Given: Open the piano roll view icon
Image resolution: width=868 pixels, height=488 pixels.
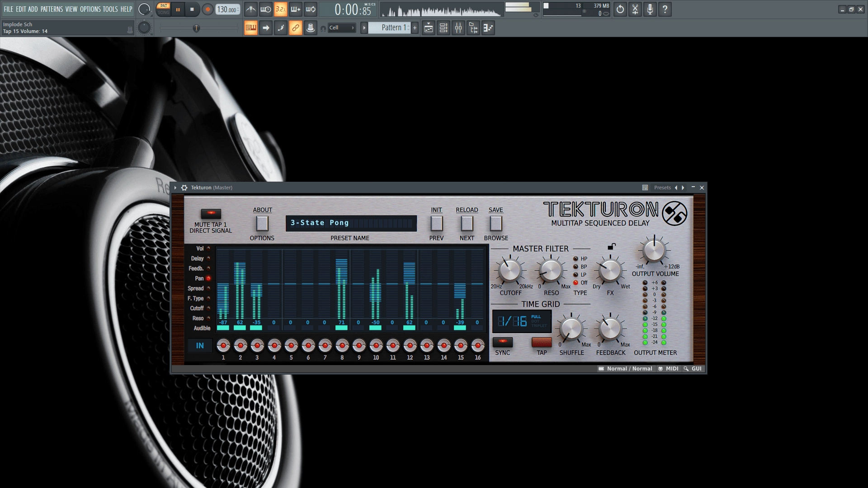Looking at the screenshot, I should click(x=488, y=28).
